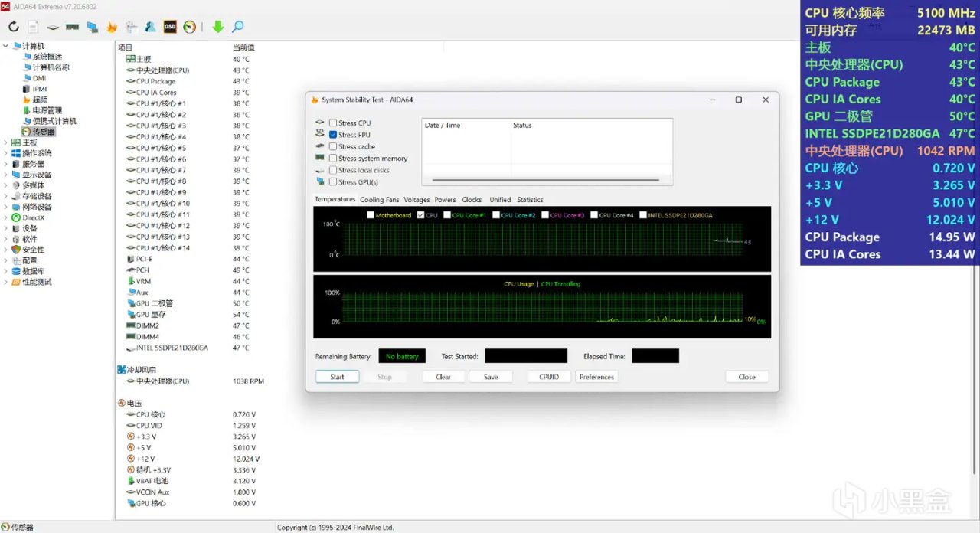
Task: Switch to the Powers tab
Action: coord(445,200)
